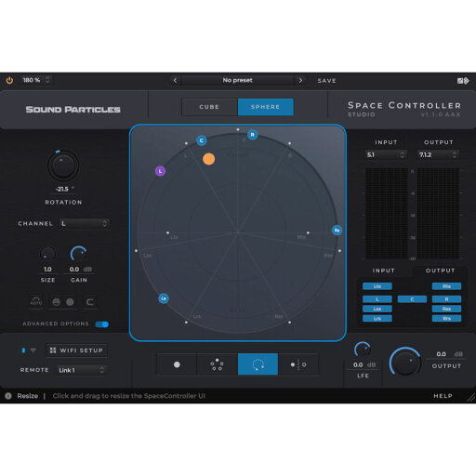Toggle the L output channel button

[377, 299]
